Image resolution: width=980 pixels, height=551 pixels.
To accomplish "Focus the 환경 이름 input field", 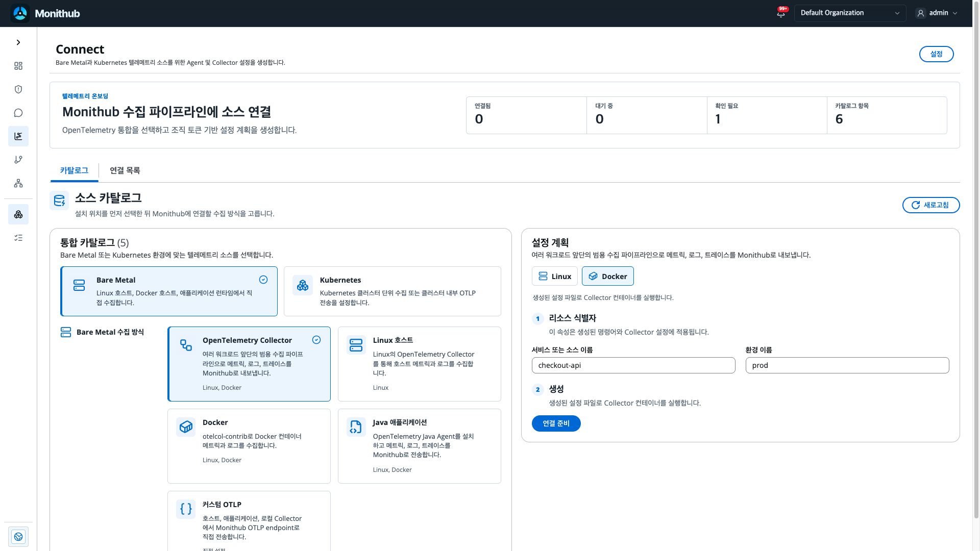I will click(847, 365).
